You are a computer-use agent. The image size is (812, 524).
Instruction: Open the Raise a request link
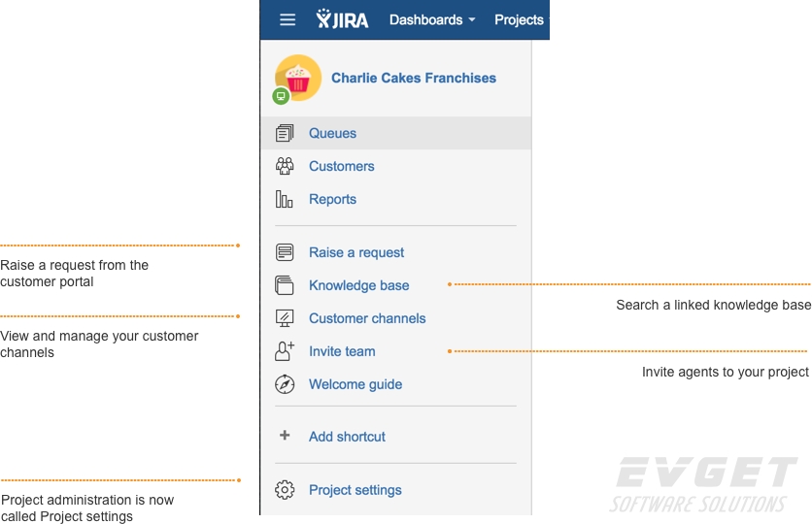[x=356, y=252]
